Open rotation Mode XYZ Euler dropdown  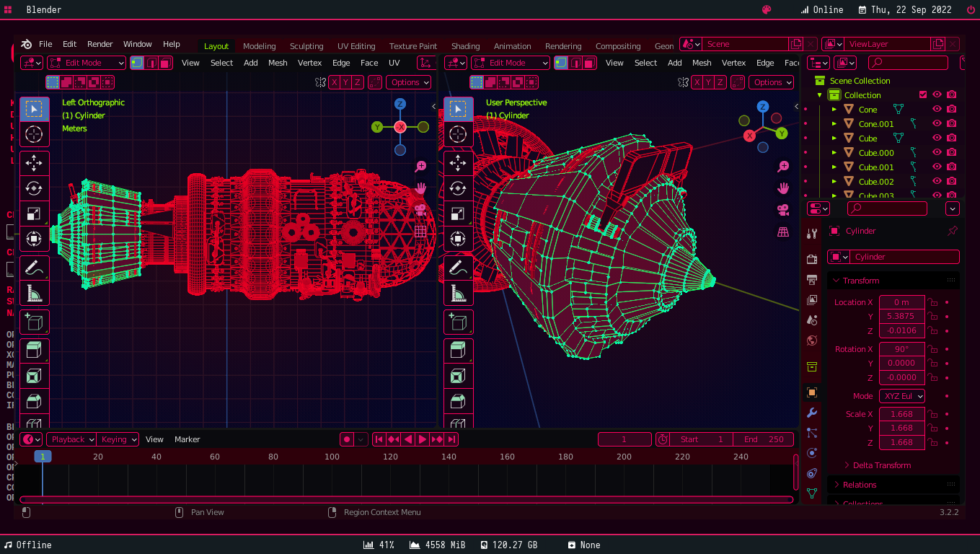tap(902, 396)
